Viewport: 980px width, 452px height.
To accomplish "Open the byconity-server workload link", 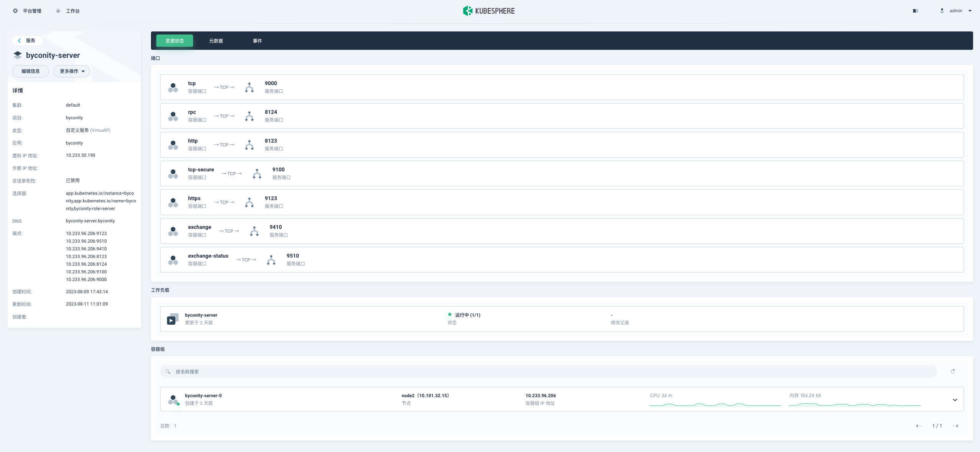I will point(201,315).
